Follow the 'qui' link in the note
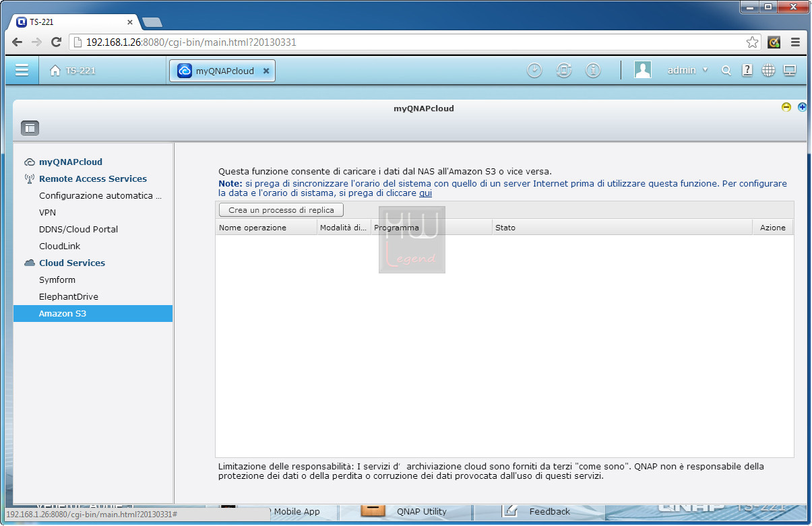 (x=425, y=193)
